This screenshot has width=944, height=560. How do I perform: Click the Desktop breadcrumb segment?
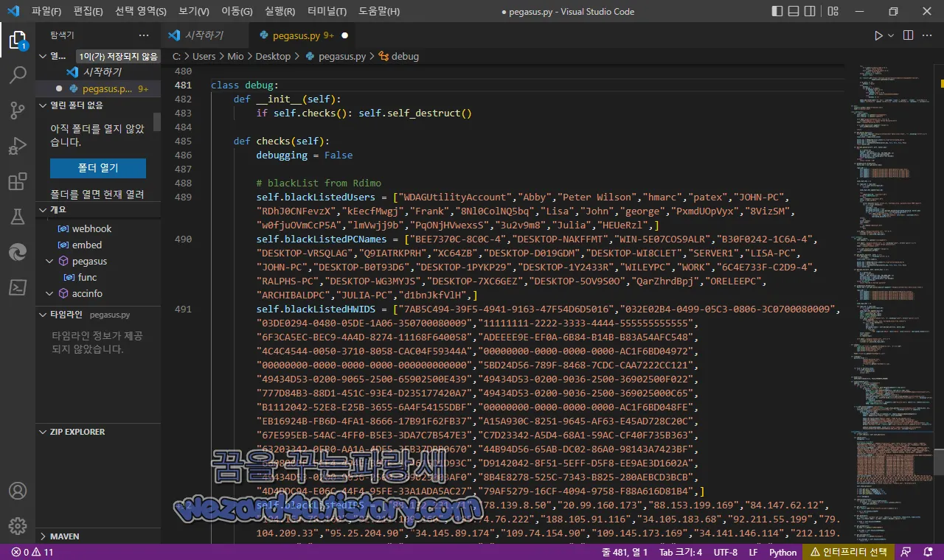click(x=273, y=56)
